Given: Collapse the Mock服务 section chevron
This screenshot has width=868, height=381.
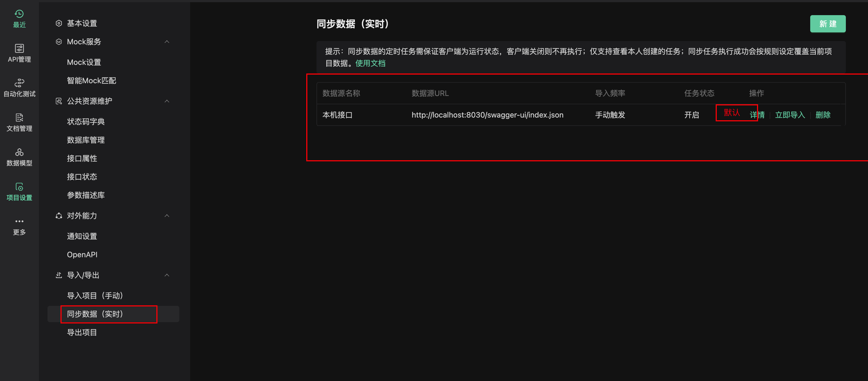Looking at the screenshot, I should click(167, 42).
